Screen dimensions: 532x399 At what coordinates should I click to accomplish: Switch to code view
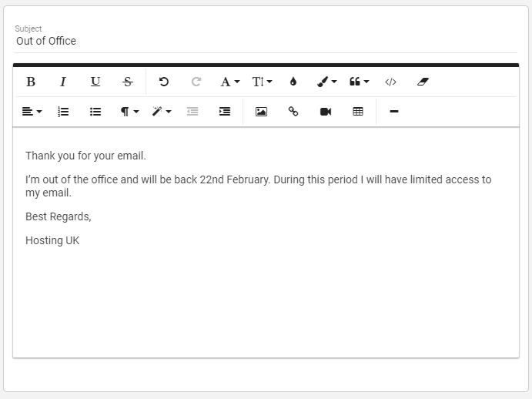click(x=390, y=82)
